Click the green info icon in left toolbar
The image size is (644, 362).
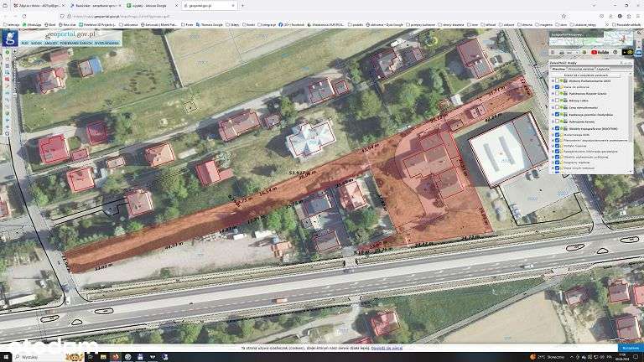click(x=7, y=52)
